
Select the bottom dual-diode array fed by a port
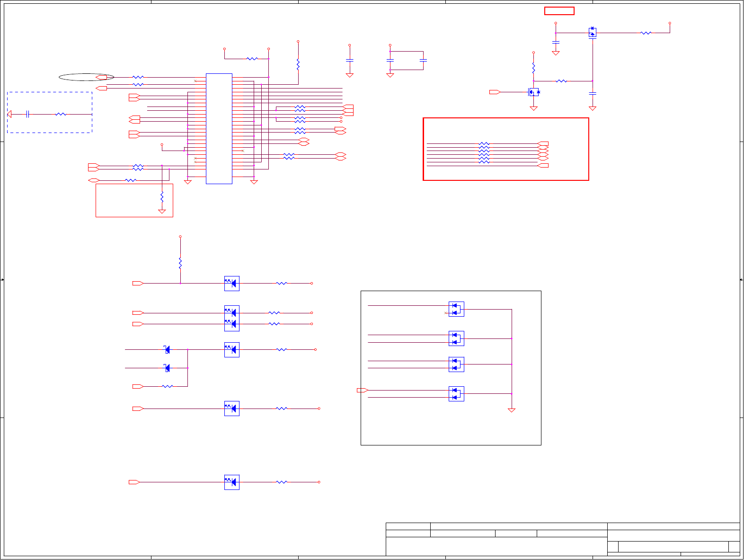click(456, 393)
